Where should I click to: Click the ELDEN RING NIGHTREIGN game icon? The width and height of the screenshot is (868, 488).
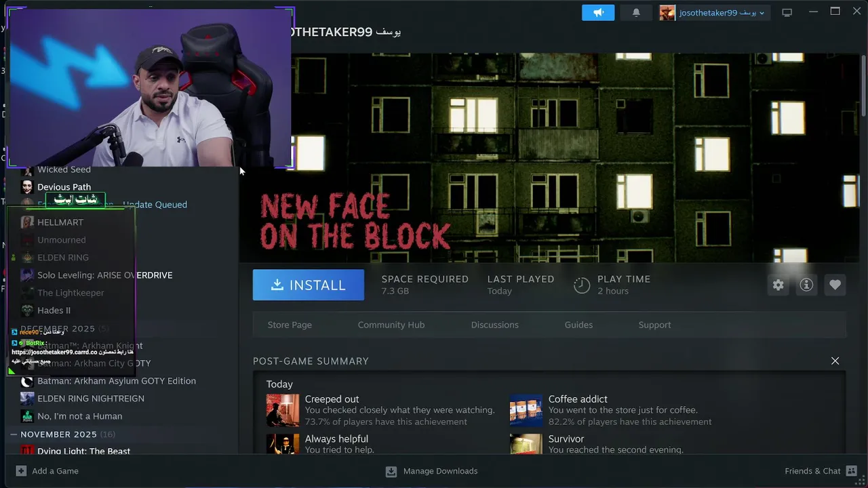tap(27, 399)
